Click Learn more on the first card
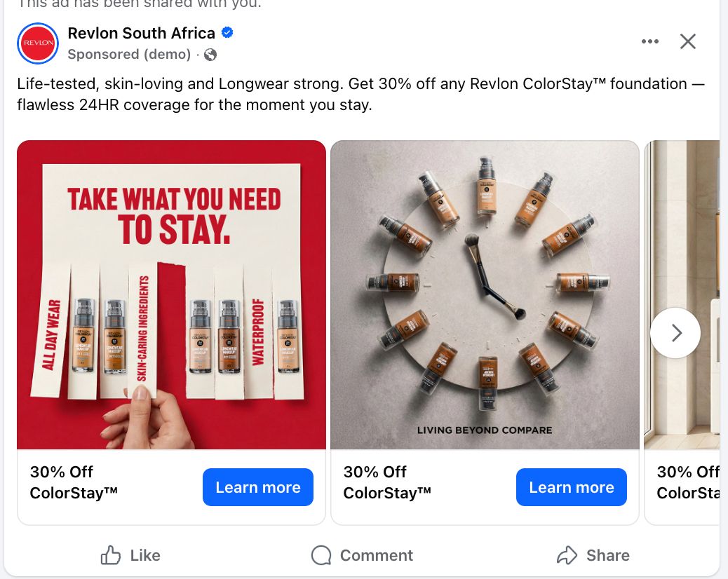Screen dimensions: 728x579 click(257, 487)
